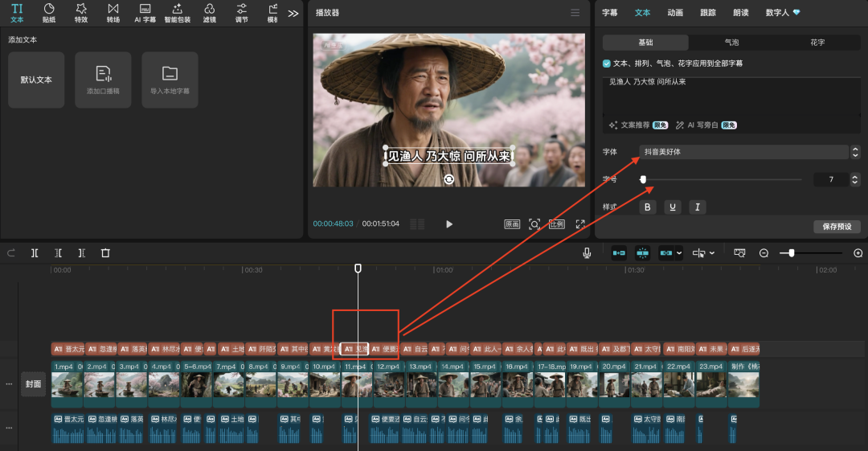Adjust the timeline zoom slider
868x451 pixels.
click(791, 253)
